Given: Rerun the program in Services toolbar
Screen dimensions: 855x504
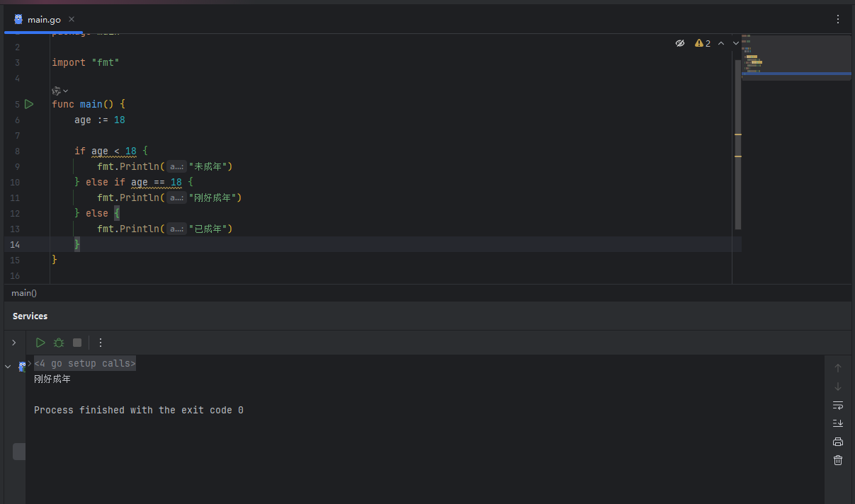Looking at the screenshot, I should [x=40, y=343].
